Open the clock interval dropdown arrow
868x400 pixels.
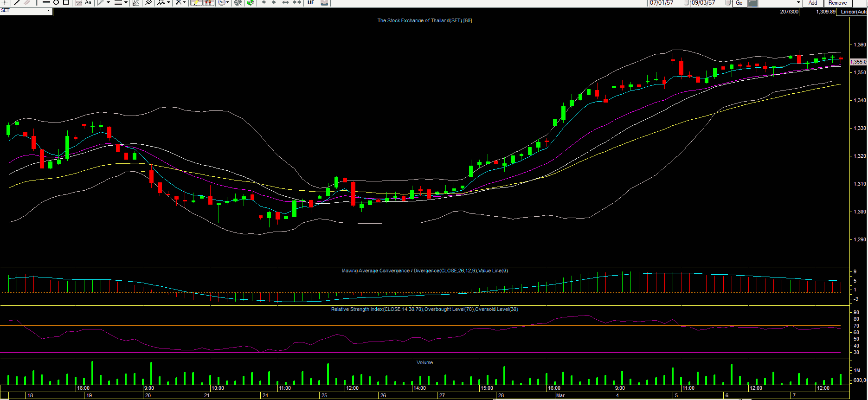click(x=227, y=2)
